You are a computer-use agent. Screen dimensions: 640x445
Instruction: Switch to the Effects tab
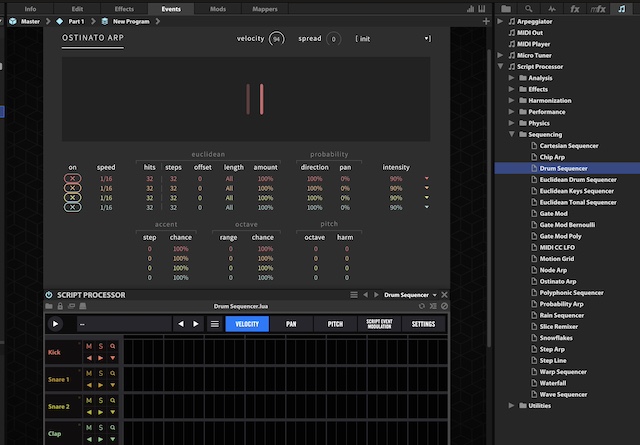[125, 8]
